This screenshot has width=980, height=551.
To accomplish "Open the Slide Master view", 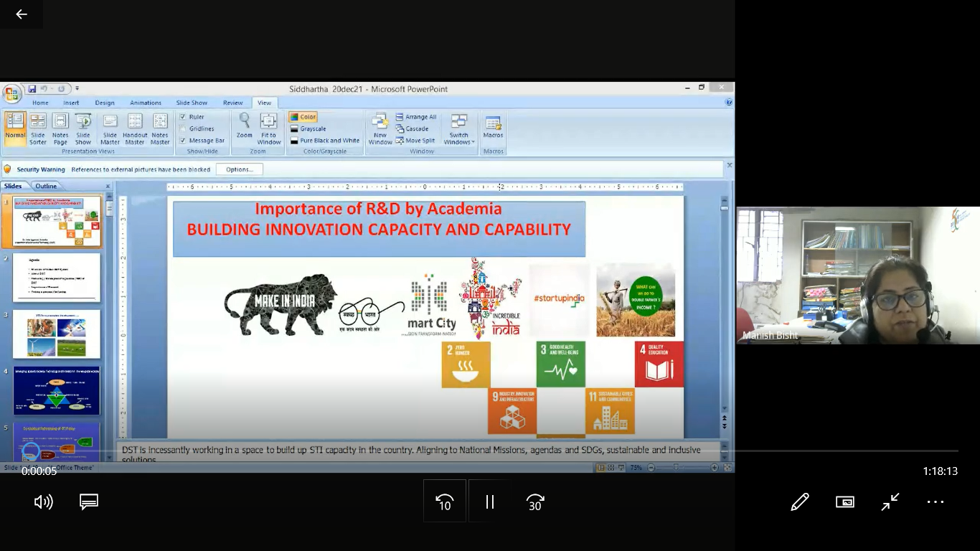I will click(110, 129).
